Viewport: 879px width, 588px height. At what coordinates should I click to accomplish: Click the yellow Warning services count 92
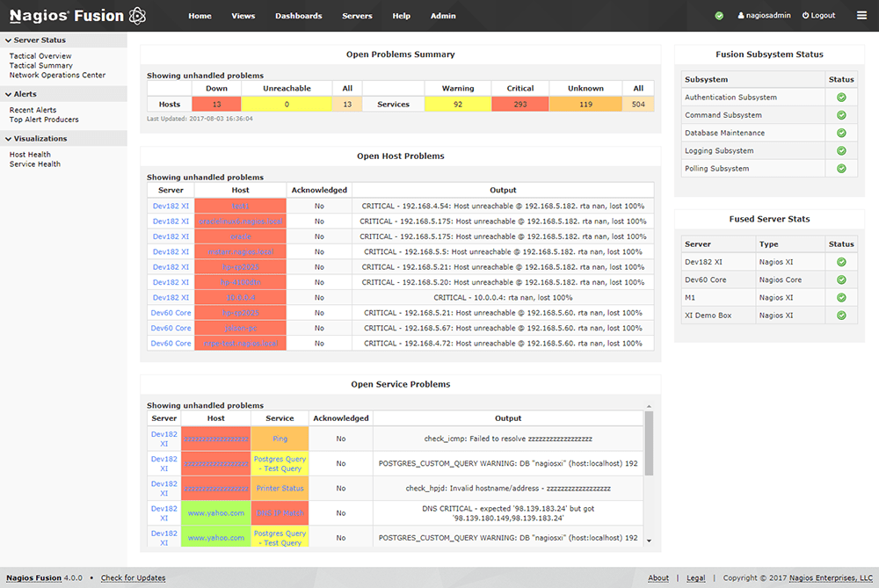(x=458, y=105)
